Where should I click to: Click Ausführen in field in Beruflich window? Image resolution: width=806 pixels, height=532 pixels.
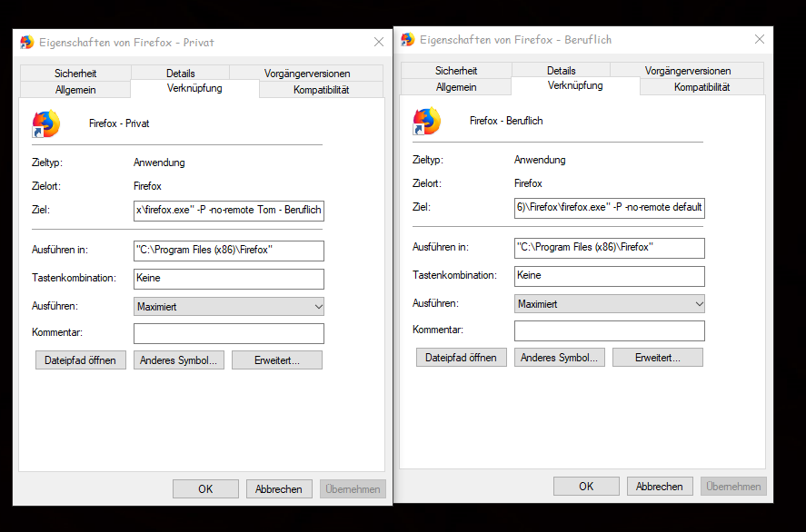pyautogui.click(x=610, y=248)
